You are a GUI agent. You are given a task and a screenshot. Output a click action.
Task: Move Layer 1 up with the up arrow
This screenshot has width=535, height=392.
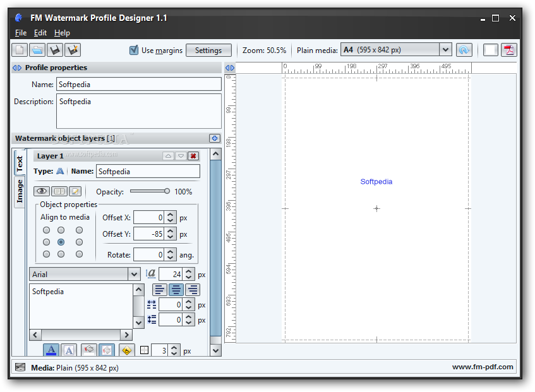click(168, 156)
